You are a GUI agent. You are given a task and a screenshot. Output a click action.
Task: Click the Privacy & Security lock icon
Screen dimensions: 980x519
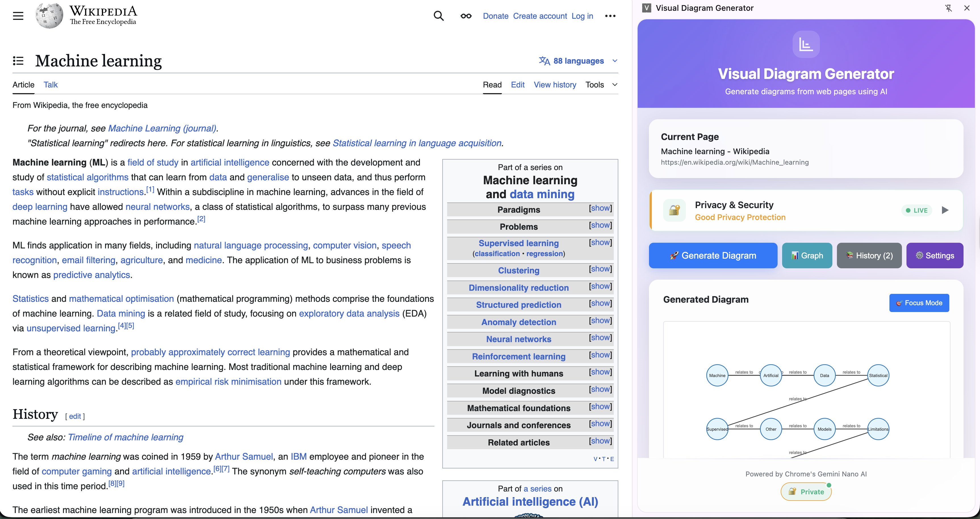[x=674, y=210]
